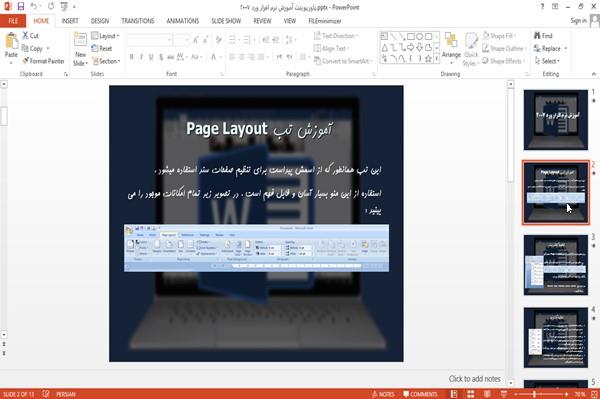This screenshot has width=600, height=399.
Task: Click the Find binoculars button
Action: [543, 36]
